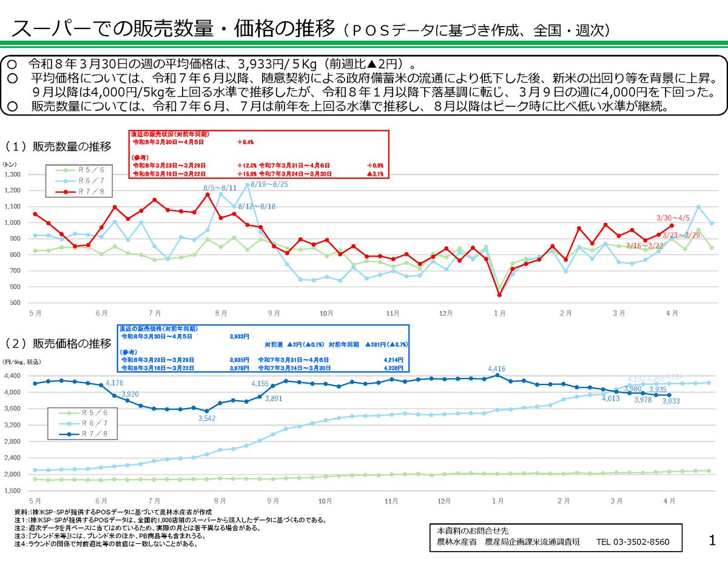
Task: Click '+15.9%' in the red box
Action: click(246, 173)
